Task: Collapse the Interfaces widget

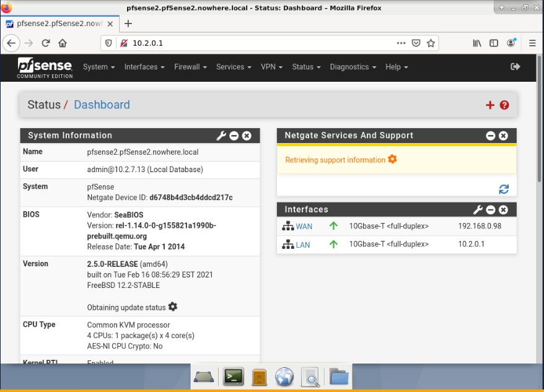Action: 491,209
